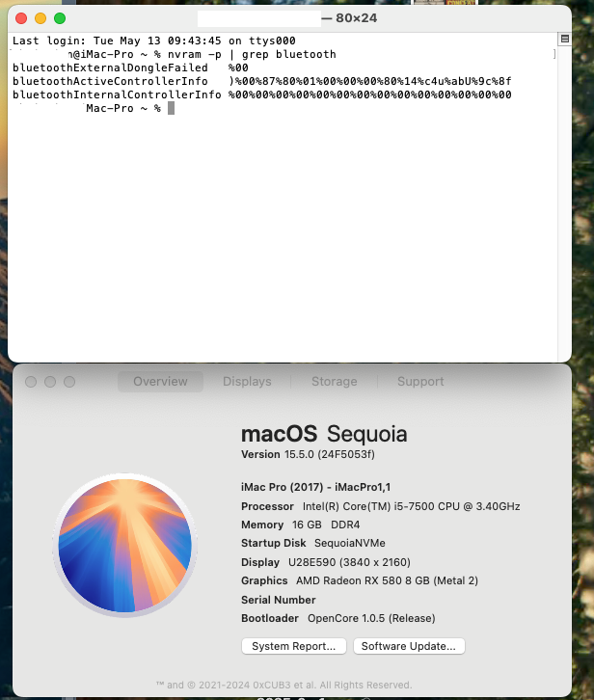Click the bluetoothInternalControllerInfo line
The height and width of the screenshot is (700, 594).
[x=261, y=94]
